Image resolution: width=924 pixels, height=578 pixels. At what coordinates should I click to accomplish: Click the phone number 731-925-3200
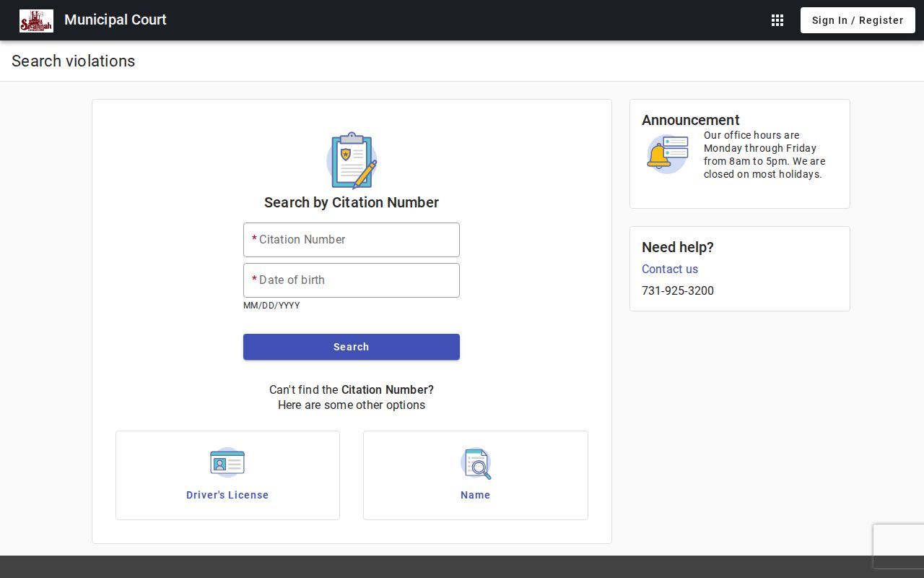(x=678, y=290)
